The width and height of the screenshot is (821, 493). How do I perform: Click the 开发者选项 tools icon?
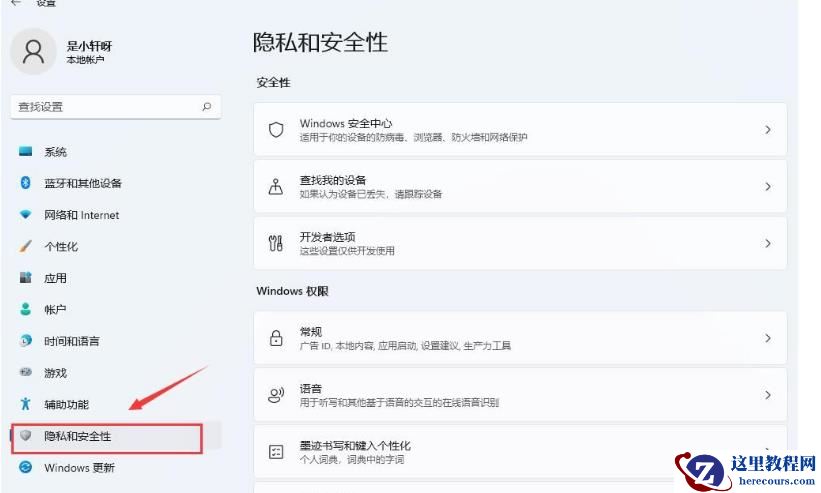(x=276, y=243)
